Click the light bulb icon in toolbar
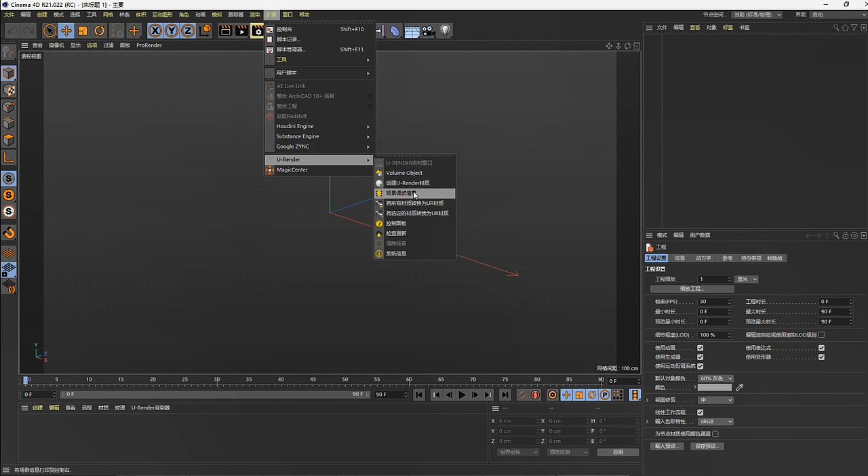This screenshot has width=868, height=476. (x=445, y=31)
